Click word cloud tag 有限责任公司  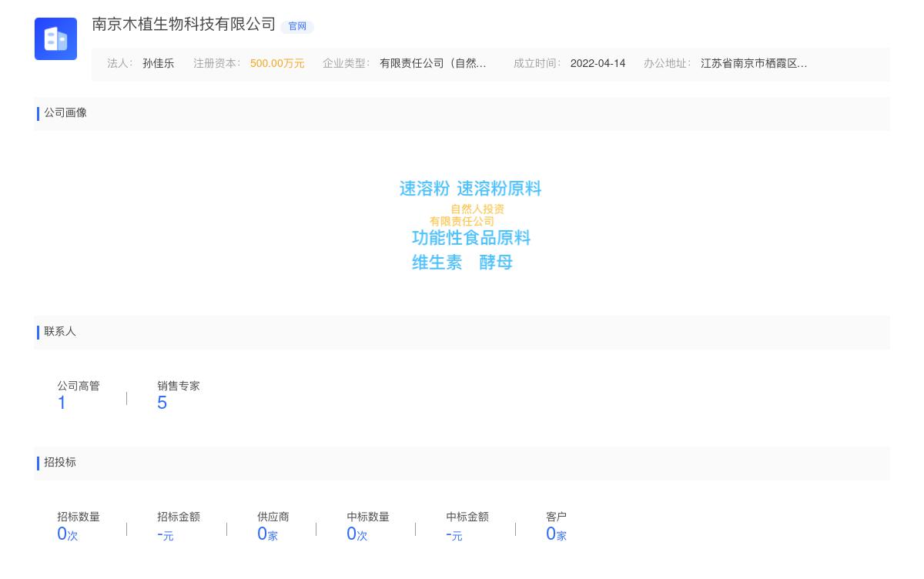coord(462,222)
